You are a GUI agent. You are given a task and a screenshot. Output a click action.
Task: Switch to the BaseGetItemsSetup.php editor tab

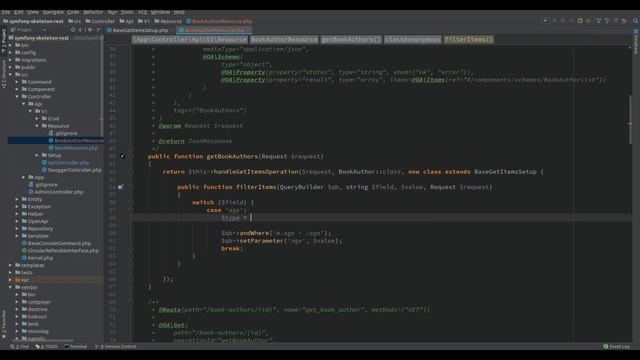tap(138, 30)
